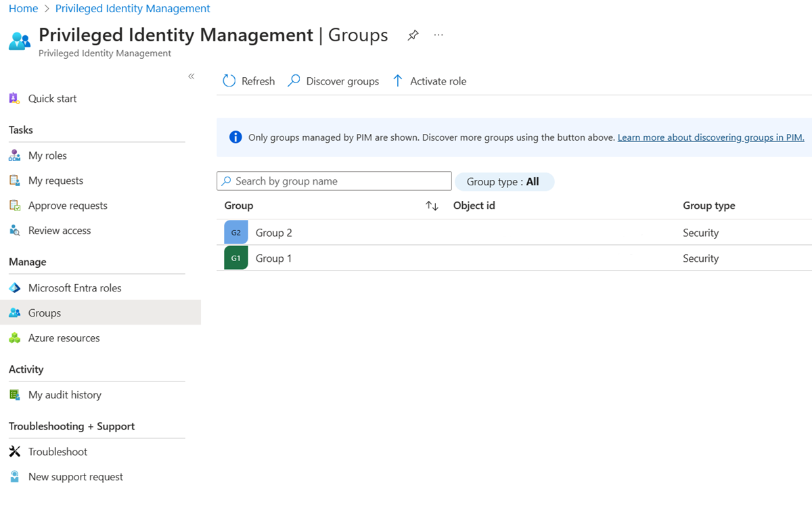Click the Refresh icon in toolbar
The height and width of the screenshot is (510, 812).
[x=229, y=81]
